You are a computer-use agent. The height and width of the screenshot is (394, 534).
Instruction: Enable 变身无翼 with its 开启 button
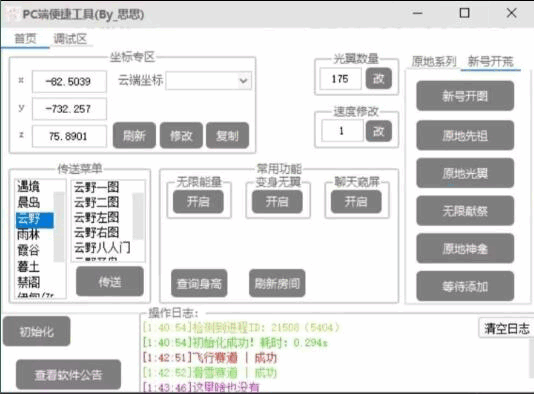click(x=277, y=202)
